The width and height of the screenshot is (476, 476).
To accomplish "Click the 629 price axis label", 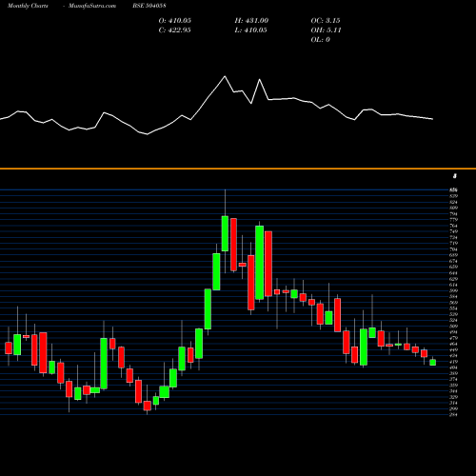I will pyautogui.click(x=454, y=279).
